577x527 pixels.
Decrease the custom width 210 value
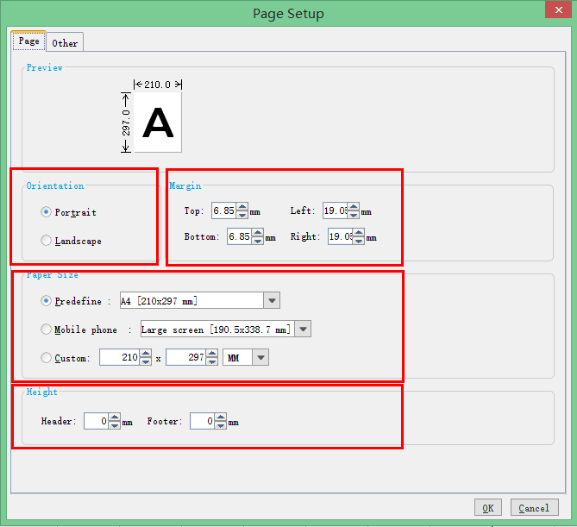146,361
